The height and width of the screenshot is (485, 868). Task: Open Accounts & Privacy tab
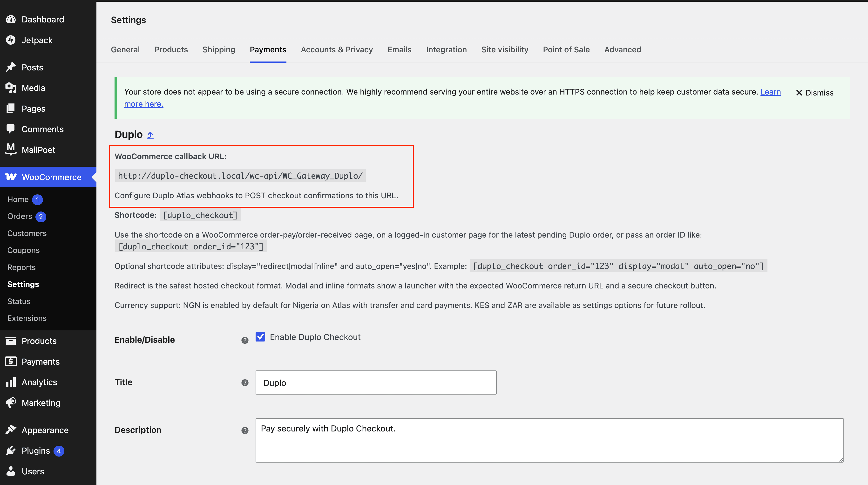click(337, 49)
